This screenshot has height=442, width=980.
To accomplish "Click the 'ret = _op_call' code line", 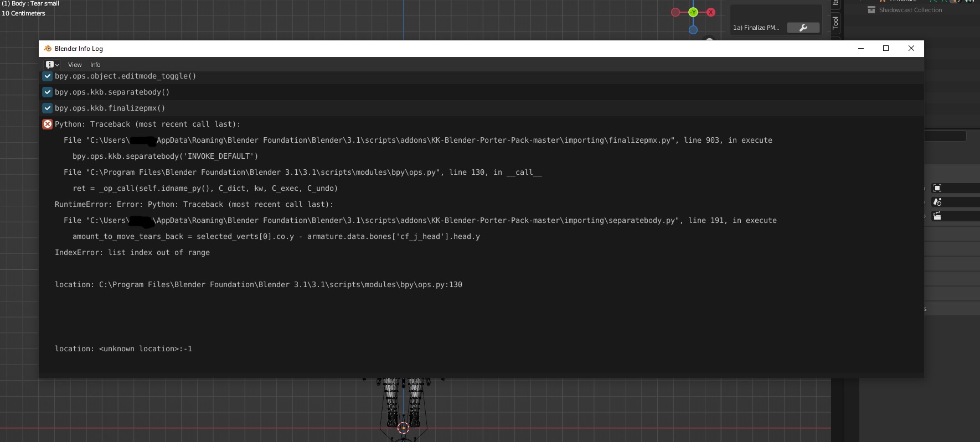I will [x=205, y=189].
